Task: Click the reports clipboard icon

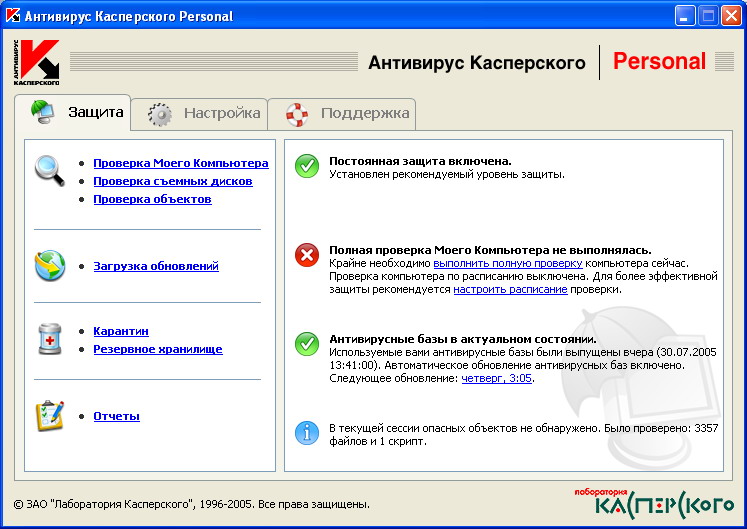Action: pos(49,415)
